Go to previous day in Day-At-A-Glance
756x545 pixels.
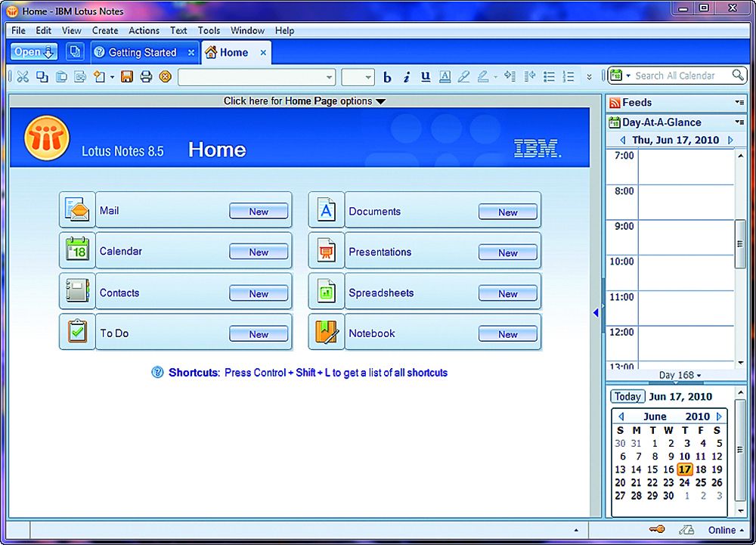tap(622, 141)
